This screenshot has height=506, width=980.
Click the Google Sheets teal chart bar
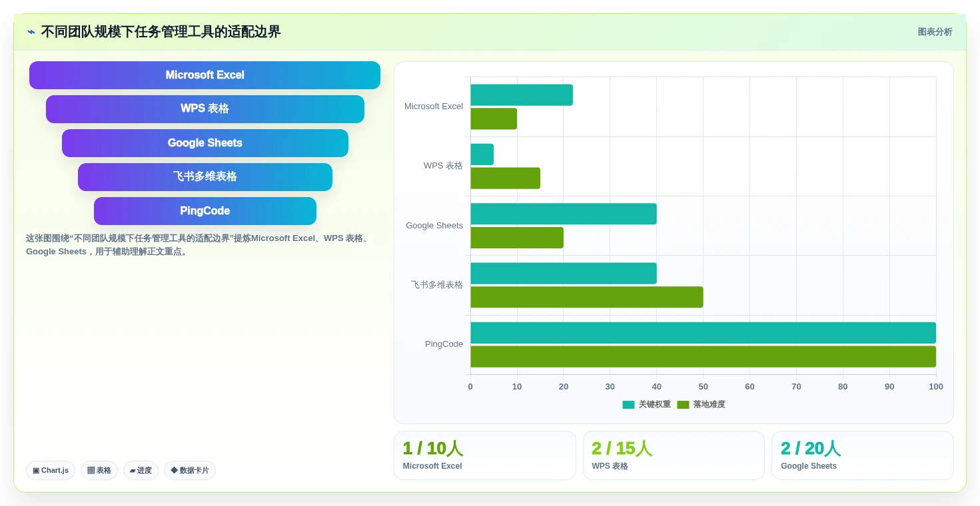tap(564, 214)
